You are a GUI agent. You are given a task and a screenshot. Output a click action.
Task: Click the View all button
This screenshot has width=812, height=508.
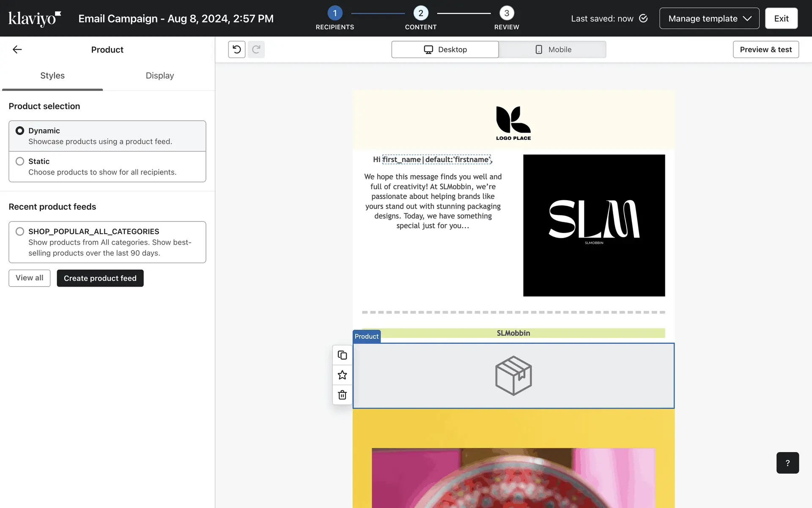pyautogui.click(x=30, y=278)
